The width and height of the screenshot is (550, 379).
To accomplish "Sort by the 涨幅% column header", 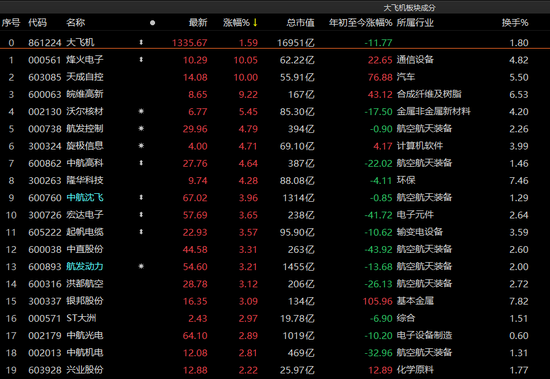I will tap(236, 23).
